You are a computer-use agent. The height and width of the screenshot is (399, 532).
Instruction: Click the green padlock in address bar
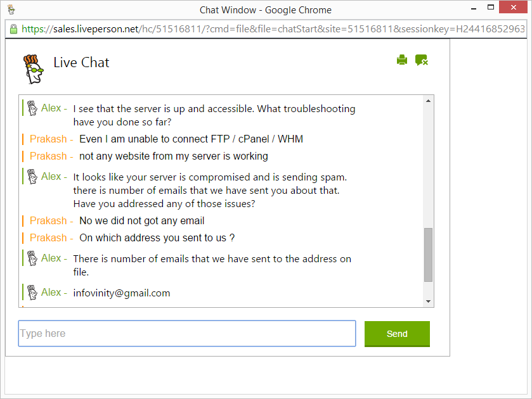pos(13,29)
